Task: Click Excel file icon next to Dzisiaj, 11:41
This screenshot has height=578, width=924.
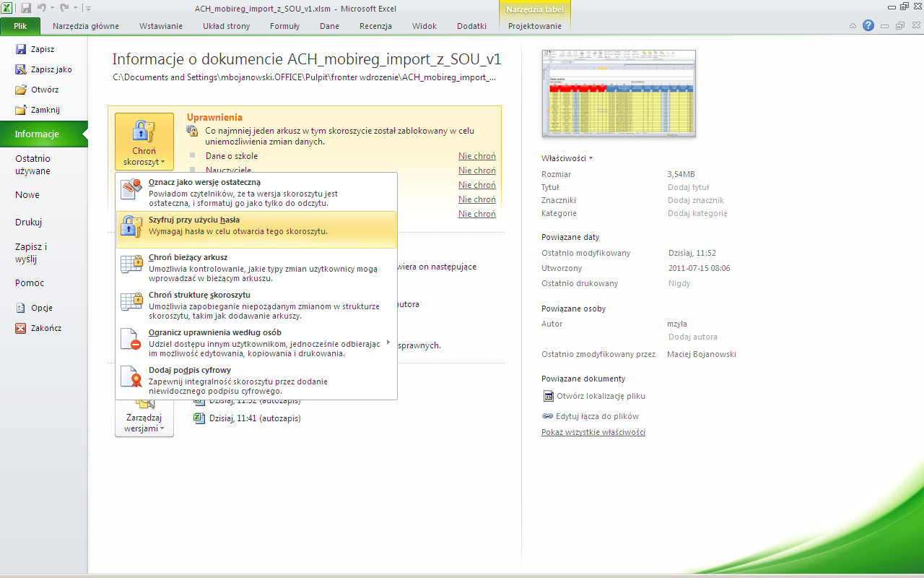Action: point(199,418)
